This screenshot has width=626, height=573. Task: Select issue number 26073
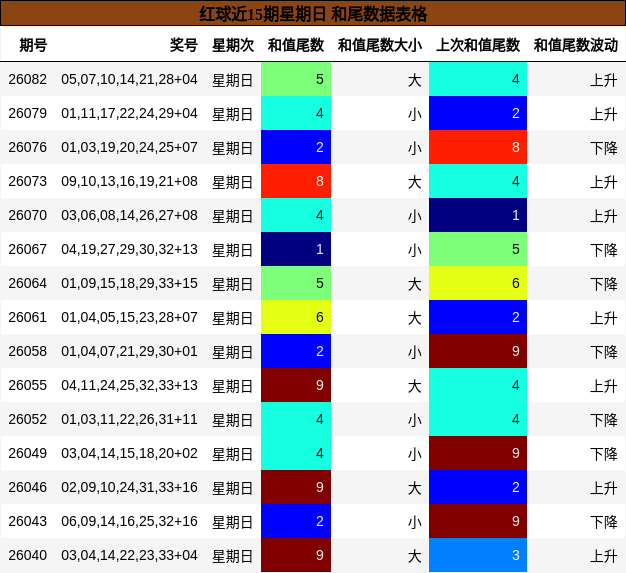click(x=28, y=181)
